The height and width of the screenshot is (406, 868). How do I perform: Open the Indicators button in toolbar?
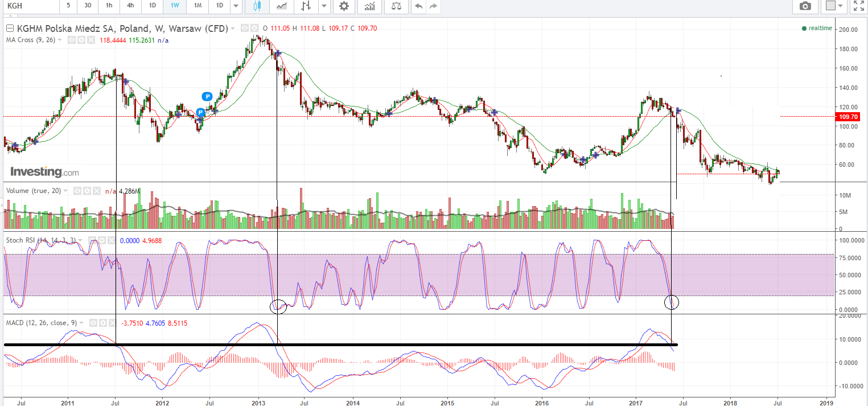tap(370, 6)
